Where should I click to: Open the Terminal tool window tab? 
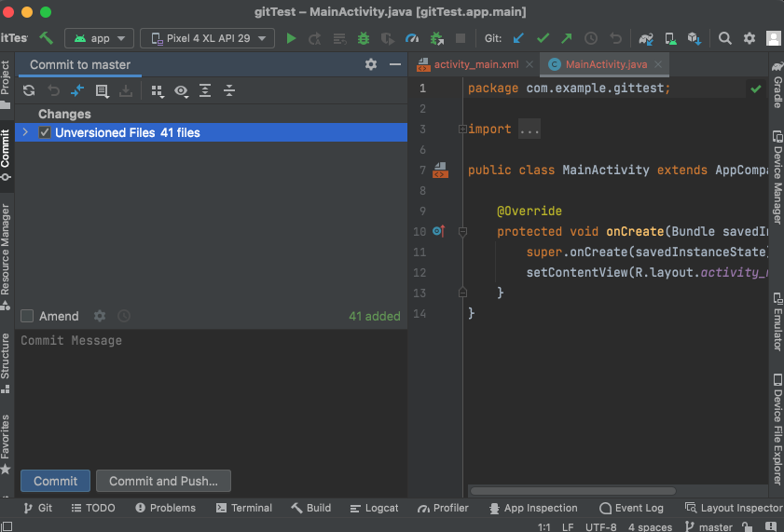(x=244, y=508)
